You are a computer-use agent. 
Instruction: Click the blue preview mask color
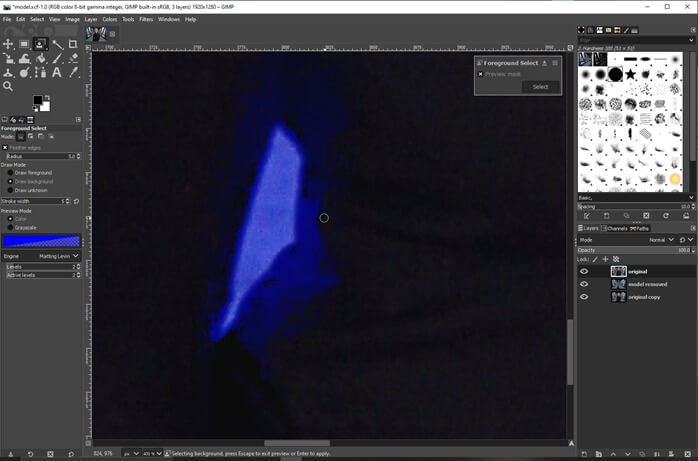pos(41,241)
